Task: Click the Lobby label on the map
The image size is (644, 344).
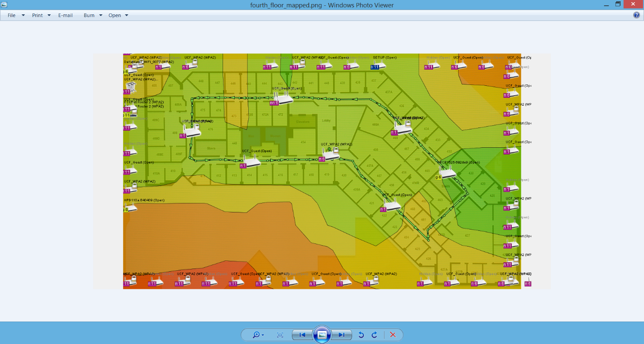Action: click(x=326, y=120)
